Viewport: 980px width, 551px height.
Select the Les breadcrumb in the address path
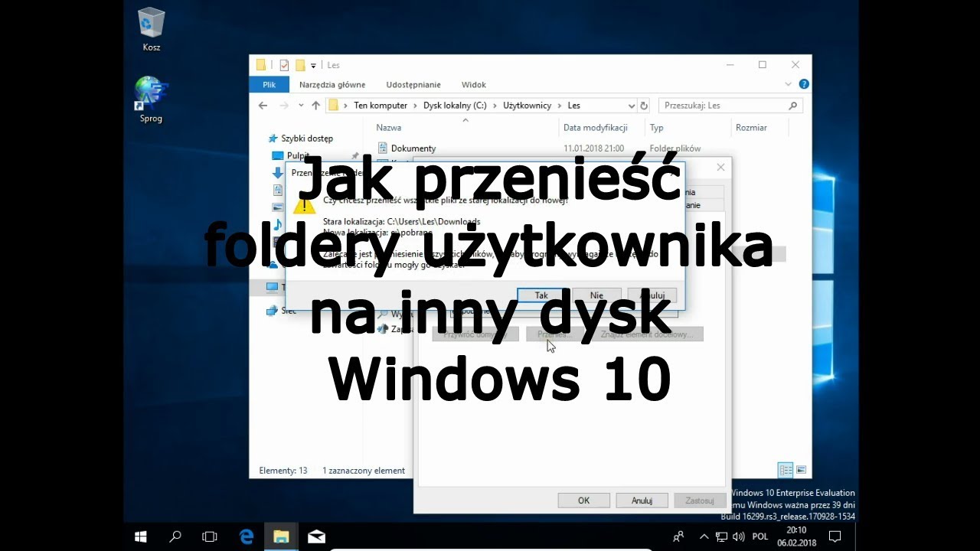click(x=573, y=106)
